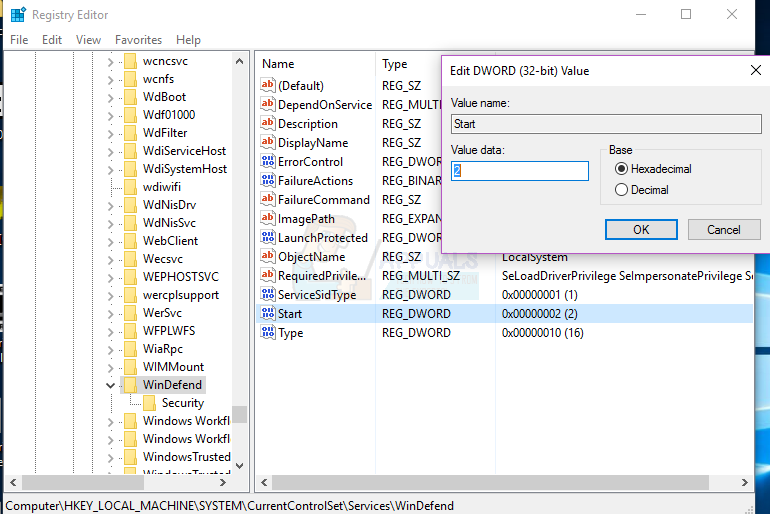Click the WdBoot folder icon
Viewport: 770px width, 514px height.
click(130, 97)
